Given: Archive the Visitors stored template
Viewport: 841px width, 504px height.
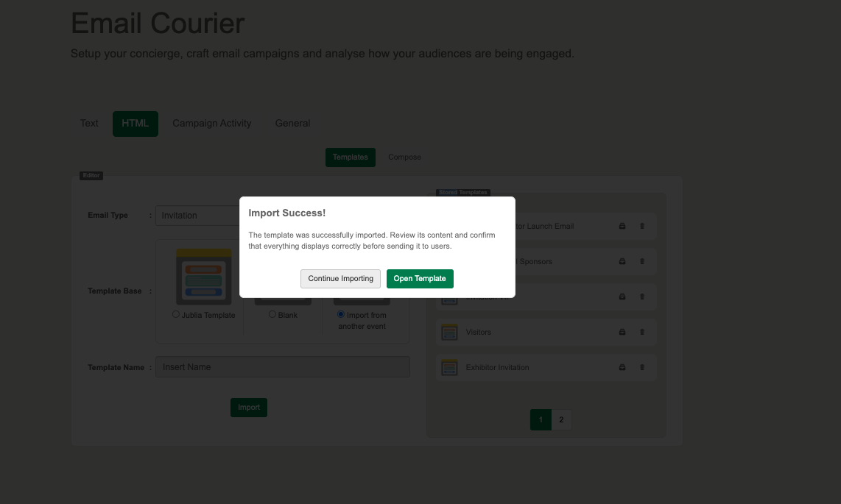Looking at the screenshot, I should [x=622, y=332].
